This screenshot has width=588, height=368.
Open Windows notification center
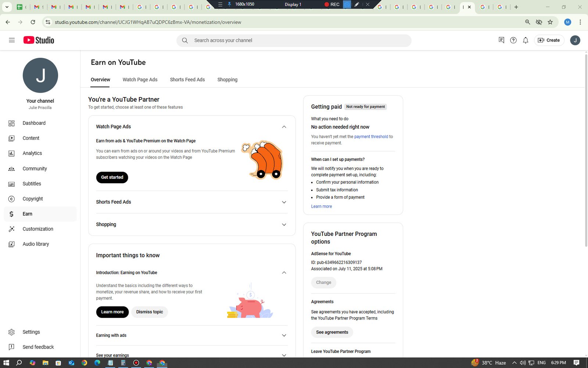577,363
